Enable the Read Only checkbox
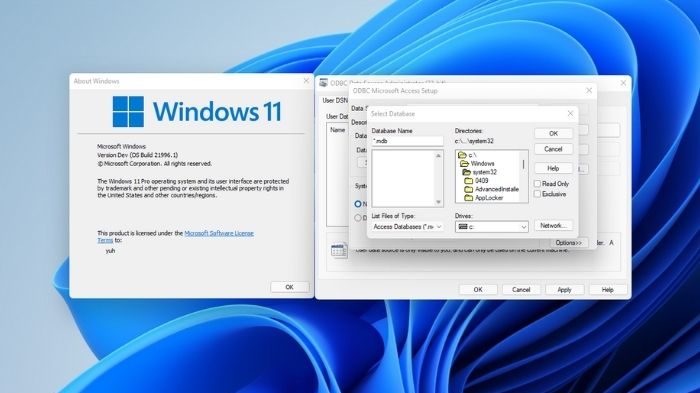 [x=538, y=184]
